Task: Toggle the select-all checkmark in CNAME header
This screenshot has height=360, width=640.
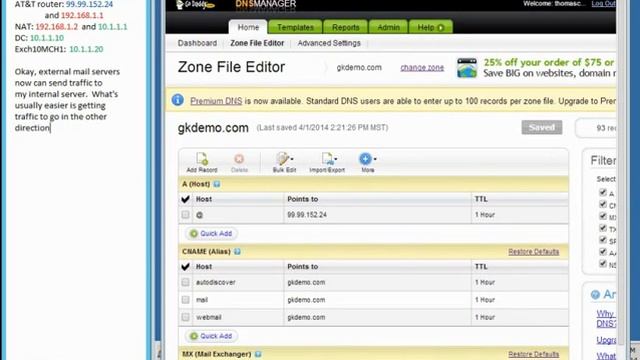Action: tap(185, 267)
